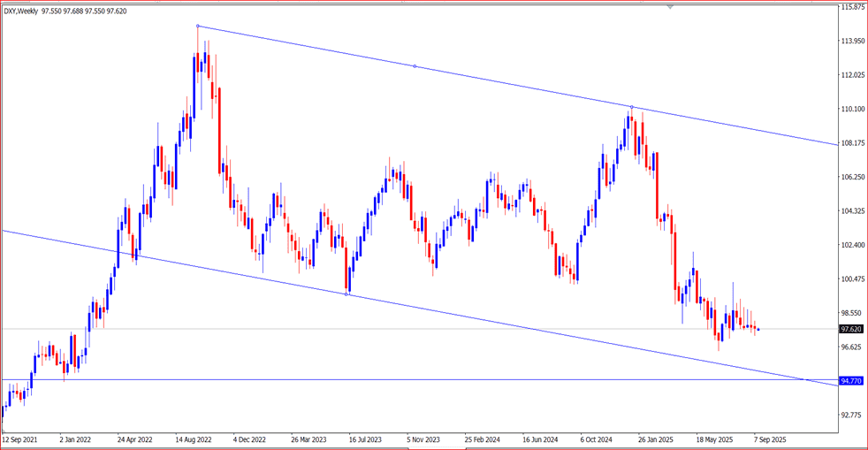868x450 pixels.
Task: Click the 12 Sep 2021 date label
Action: point(19,439)
